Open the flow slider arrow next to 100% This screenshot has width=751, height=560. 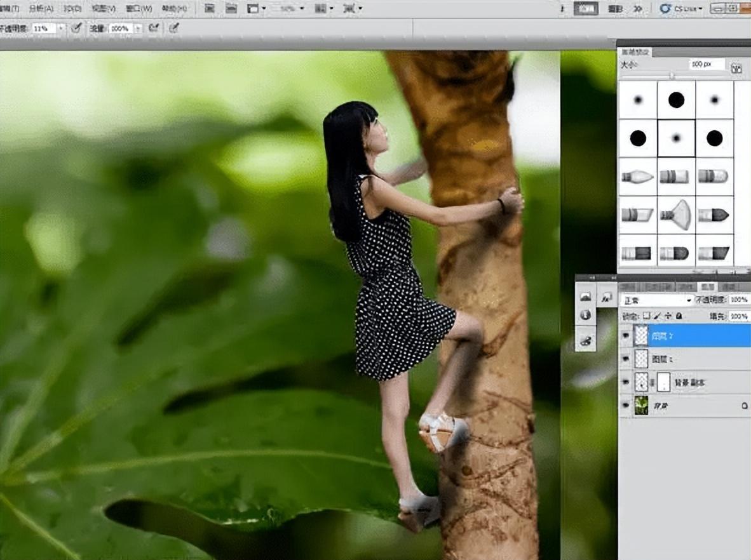click(138, 29)
